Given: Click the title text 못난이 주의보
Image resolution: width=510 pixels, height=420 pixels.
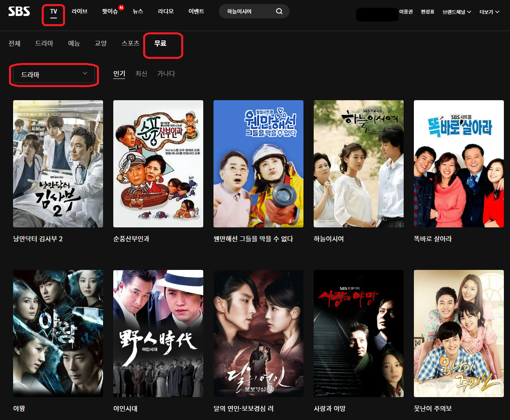Looking at the screenshot, I should coord(433,409).
